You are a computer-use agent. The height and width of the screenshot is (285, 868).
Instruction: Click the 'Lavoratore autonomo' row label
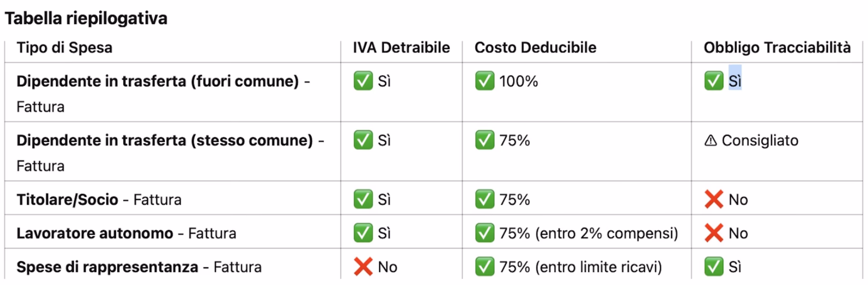point(94,233)
